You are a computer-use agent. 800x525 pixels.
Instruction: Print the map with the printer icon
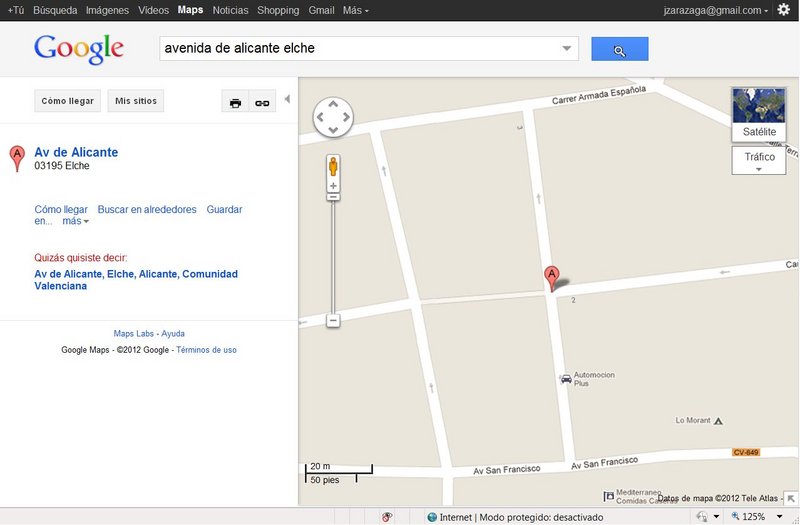coord(235,102)
